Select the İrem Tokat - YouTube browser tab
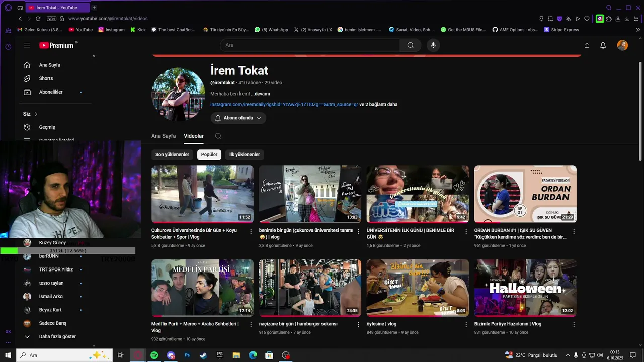This screenshot has height=362, width=644. [57, 8]
